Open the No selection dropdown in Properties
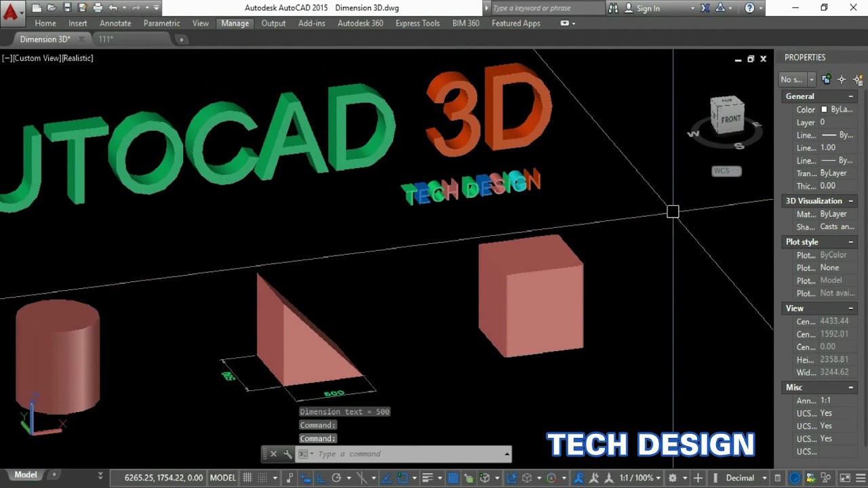 pos(811,79)
